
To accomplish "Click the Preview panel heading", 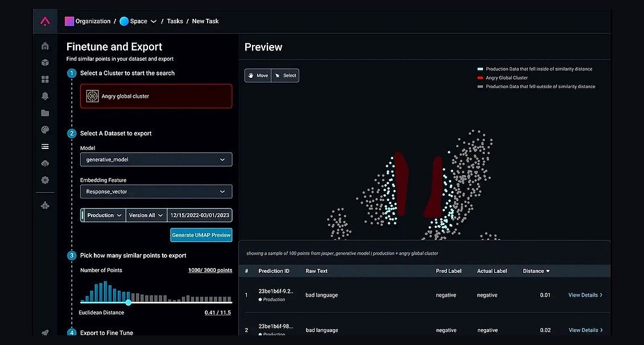I will [263, 47].
